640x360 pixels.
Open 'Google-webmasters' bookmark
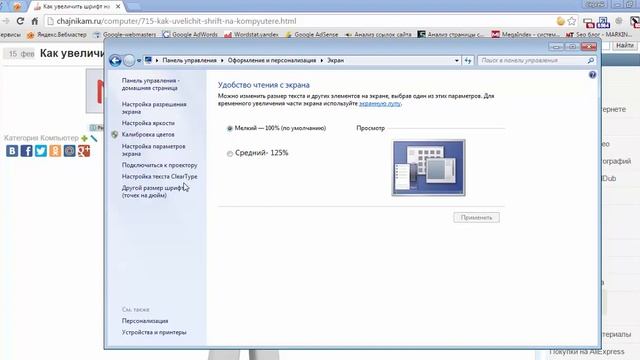point(124,35)
